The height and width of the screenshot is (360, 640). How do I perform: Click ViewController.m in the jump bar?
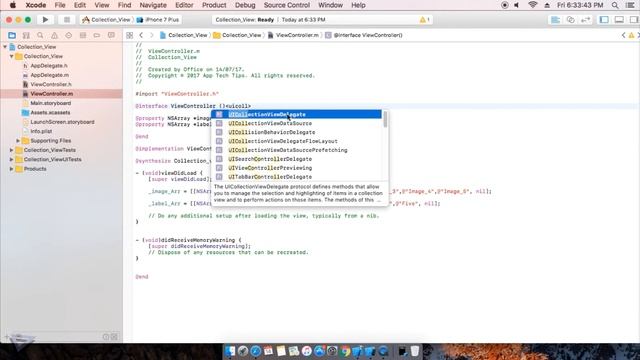(x=293, y=36)
